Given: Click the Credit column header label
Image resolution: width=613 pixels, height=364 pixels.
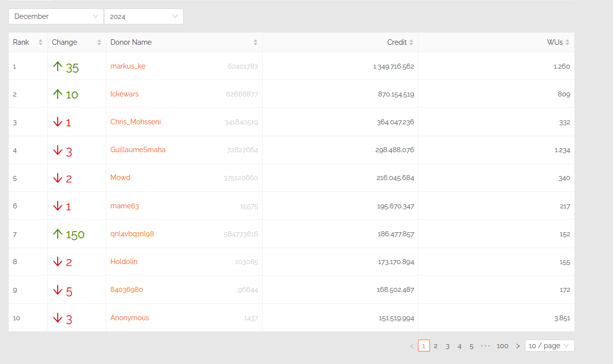Looking at the screenshot, I should (397, 42).
